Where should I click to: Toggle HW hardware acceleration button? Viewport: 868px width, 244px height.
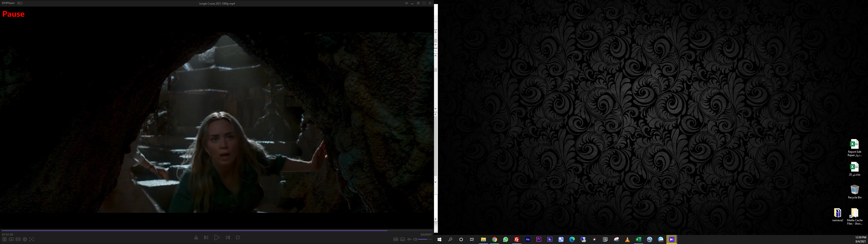click(396, 239)
